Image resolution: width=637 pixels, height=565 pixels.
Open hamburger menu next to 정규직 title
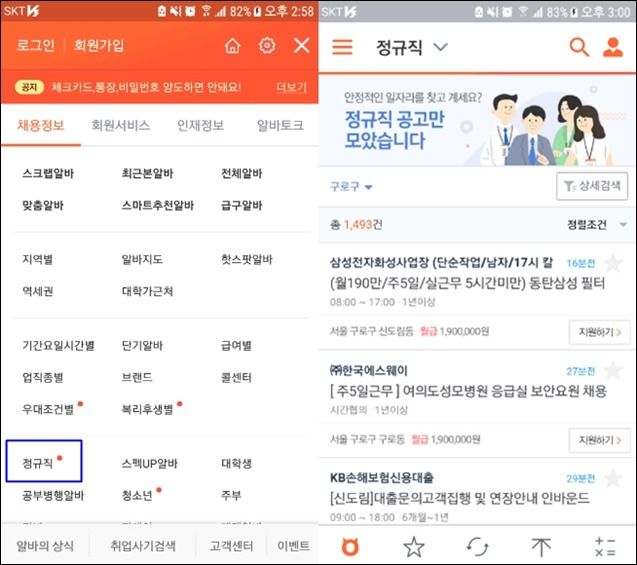(342, 47)
